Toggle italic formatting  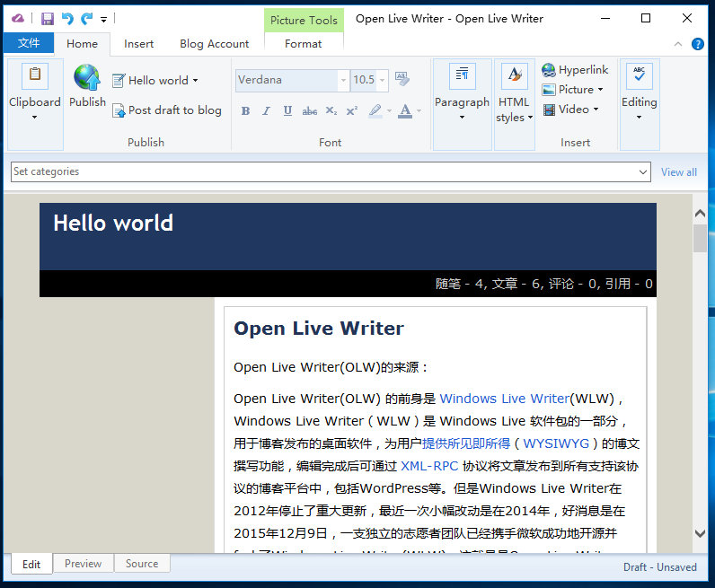click(266, 110)
